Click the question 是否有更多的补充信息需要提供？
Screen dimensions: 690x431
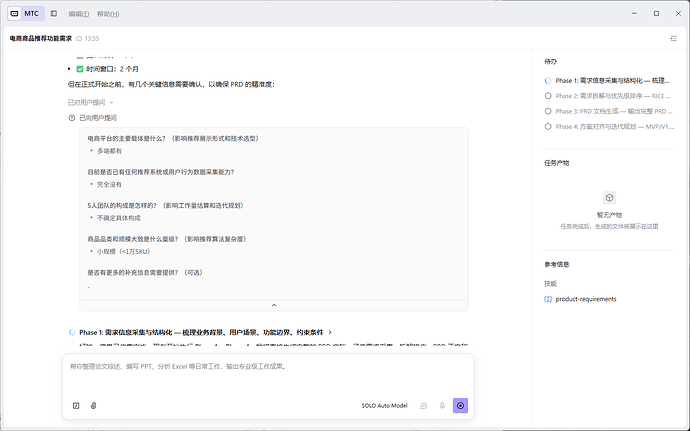132,273
